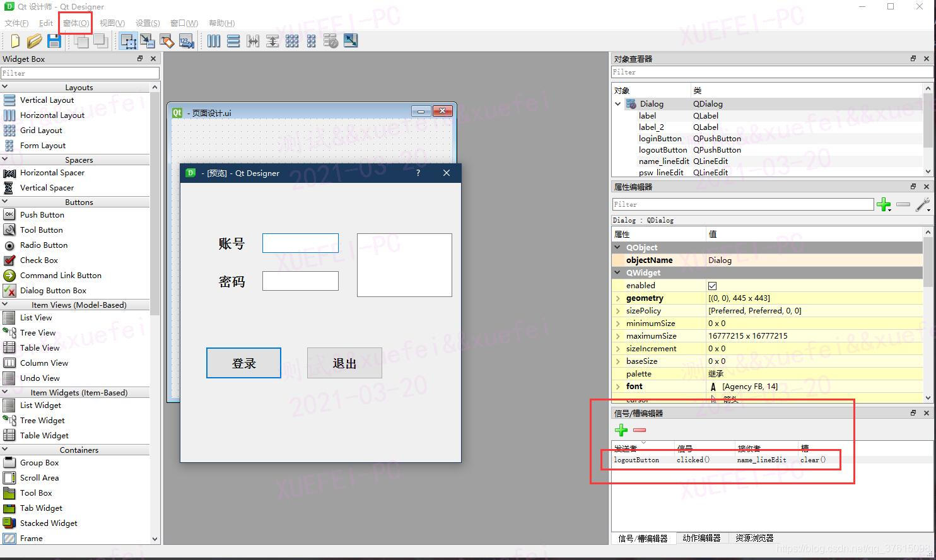The height and width of the screenshot is (560, 936).
Task: Expand the font property row
Action: [618, 387]
